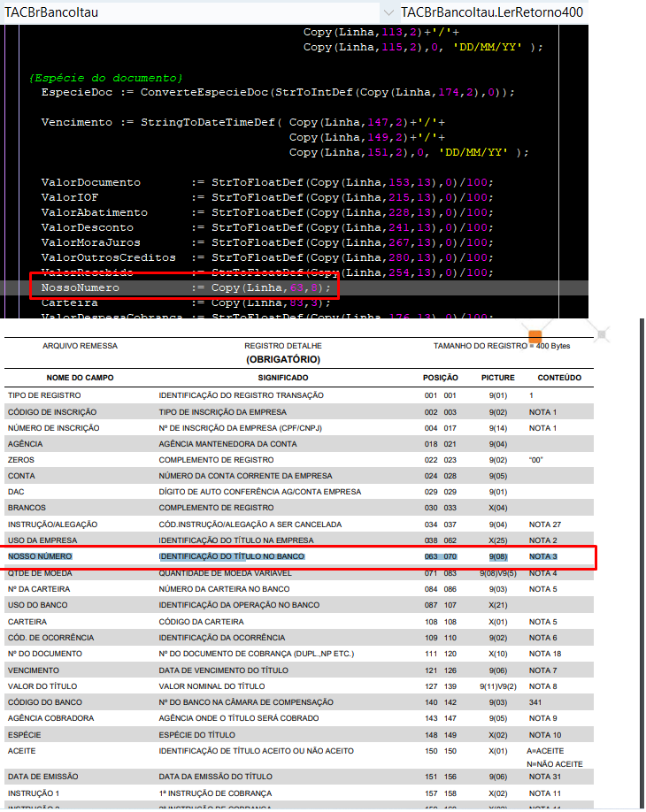This screenshot has width=646, height=812.
Task: Click the INSTRUÇÃO 1 field name
Action: click(x=33, y=794)
